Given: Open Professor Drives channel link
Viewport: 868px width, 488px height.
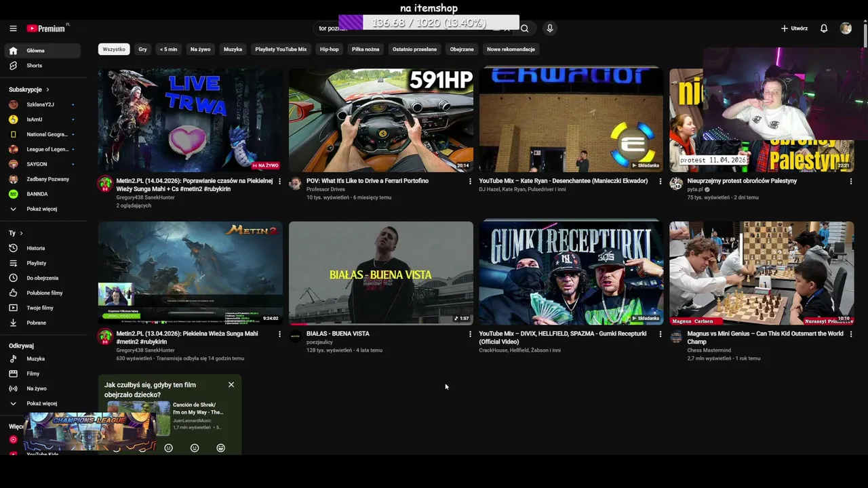Looking at the screenshot, I should pyautogui.click(x=326, y=189).
